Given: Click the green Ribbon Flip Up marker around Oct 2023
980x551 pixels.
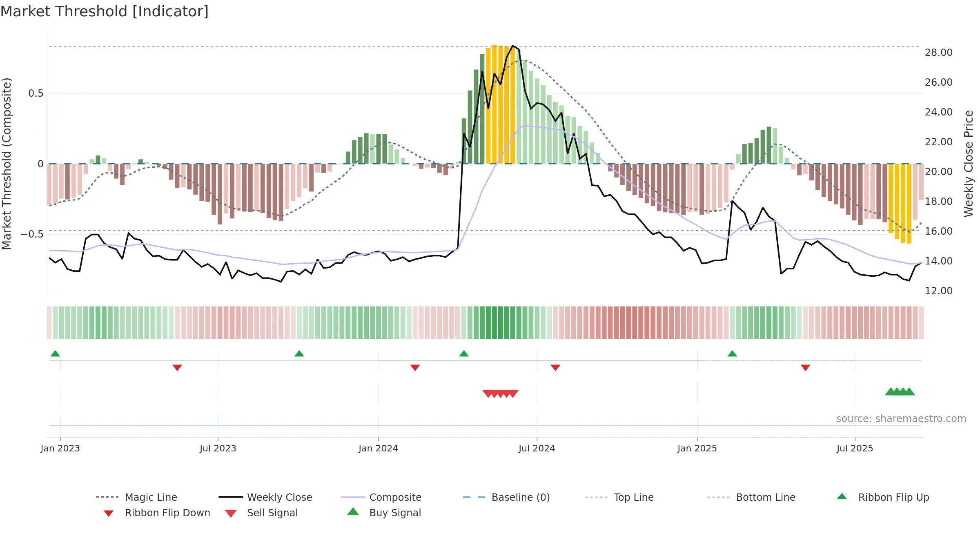Looking at the screenshot, I should [x=299, y=353].
